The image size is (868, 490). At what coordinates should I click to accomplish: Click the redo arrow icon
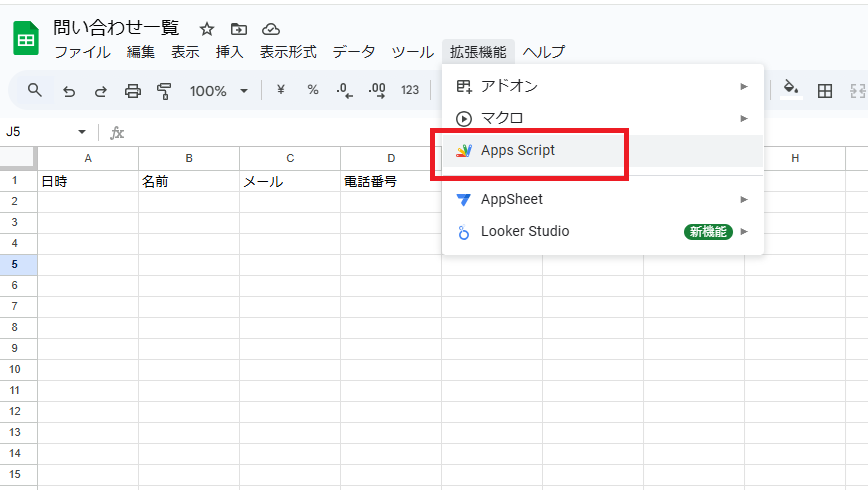click(x=101, y=91)
